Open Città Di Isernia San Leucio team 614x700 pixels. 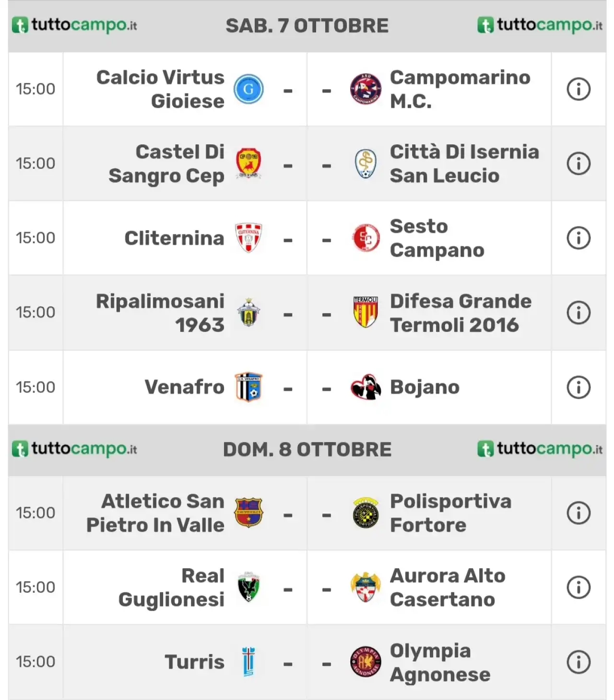click(464, 163)
